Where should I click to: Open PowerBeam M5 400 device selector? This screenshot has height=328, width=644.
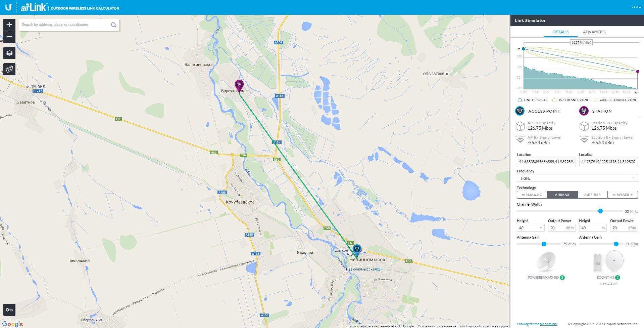[546, 265]
